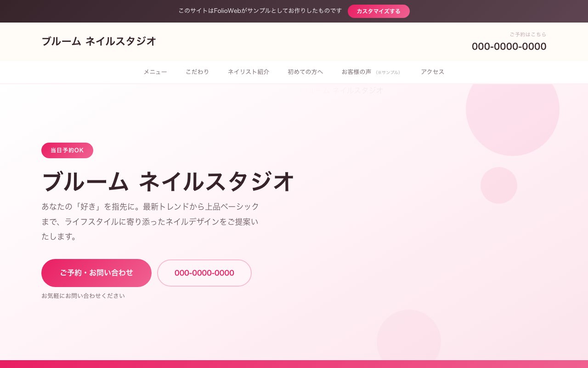The width and height of the screenshot is (588, 368).
Task: Open the ブルーム ネイルスタジオ header logo link
Action: [99, 41]
